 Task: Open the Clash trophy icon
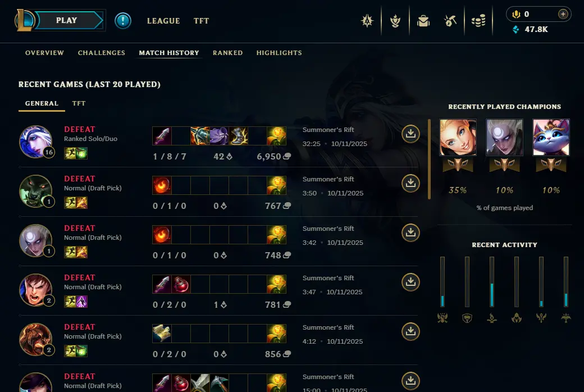pyautogui.click(x=395, y=21)
